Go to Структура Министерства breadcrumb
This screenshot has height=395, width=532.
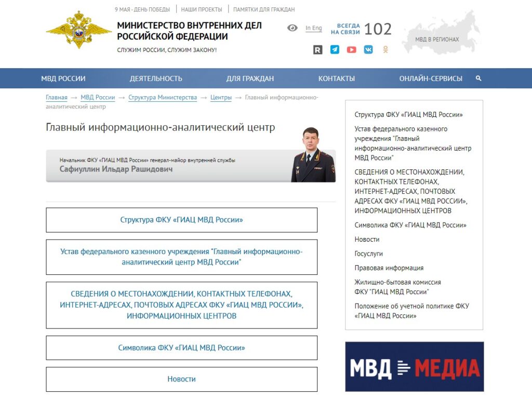[163, 98]
